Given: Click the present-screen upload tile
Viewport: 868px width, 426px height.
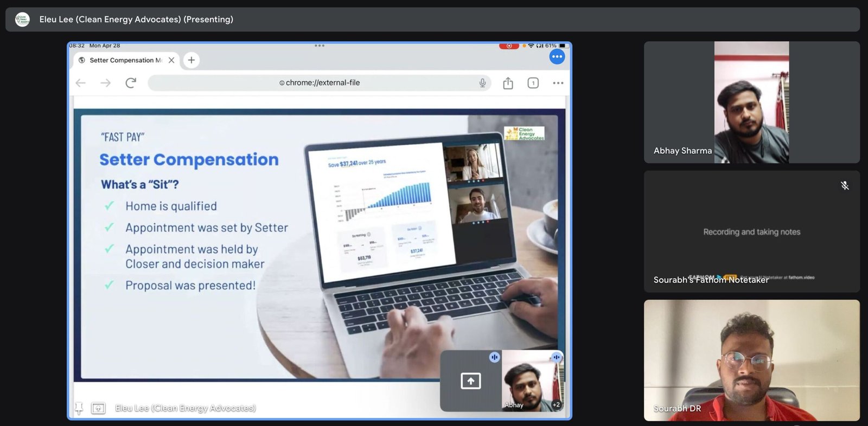Looking at the screenshot, I should coord(470,381).
